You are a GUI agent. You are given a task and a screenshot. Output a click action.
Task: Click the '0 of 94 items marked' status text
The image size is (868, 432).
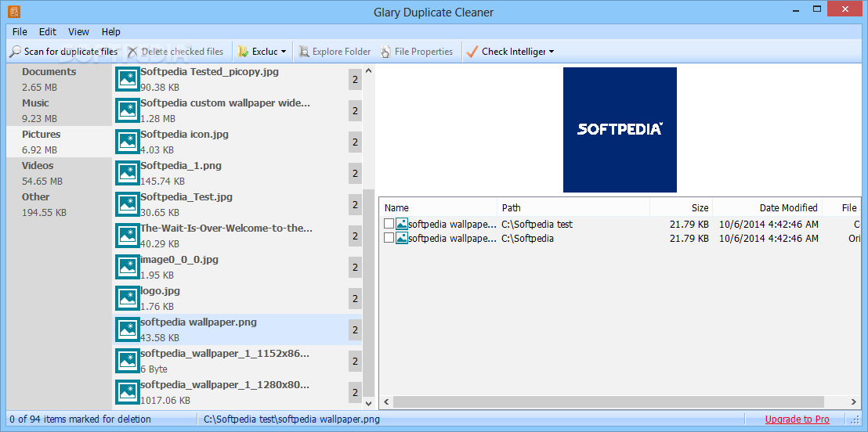click(80, 419)
